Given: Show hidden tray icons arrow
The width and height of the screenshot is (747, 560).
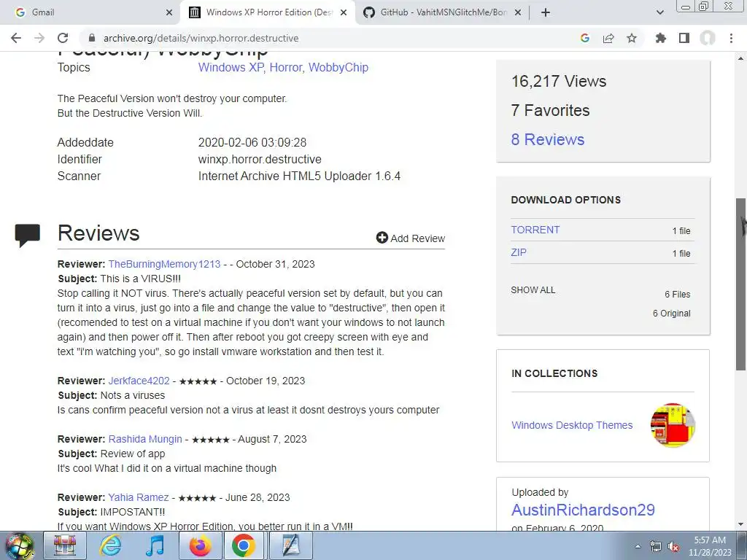Looking at the screenshot, I should (x=638, y=546).
